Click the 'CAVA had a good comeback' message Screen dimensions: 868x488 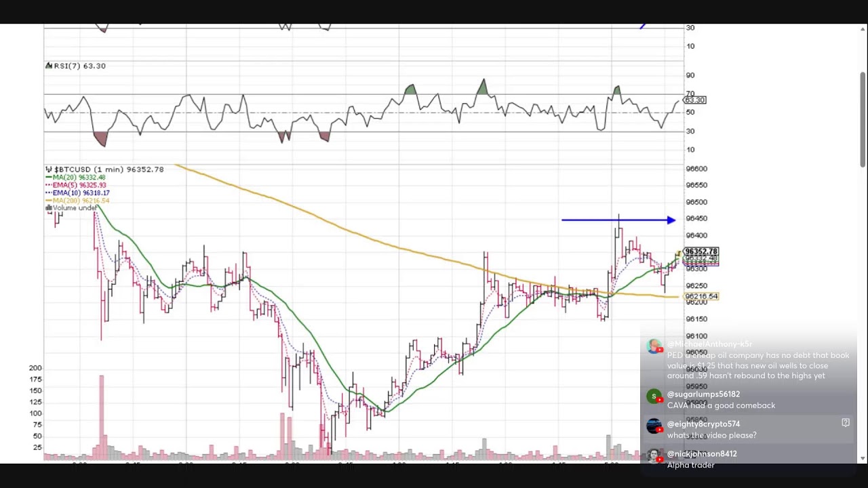click(721, 405)
